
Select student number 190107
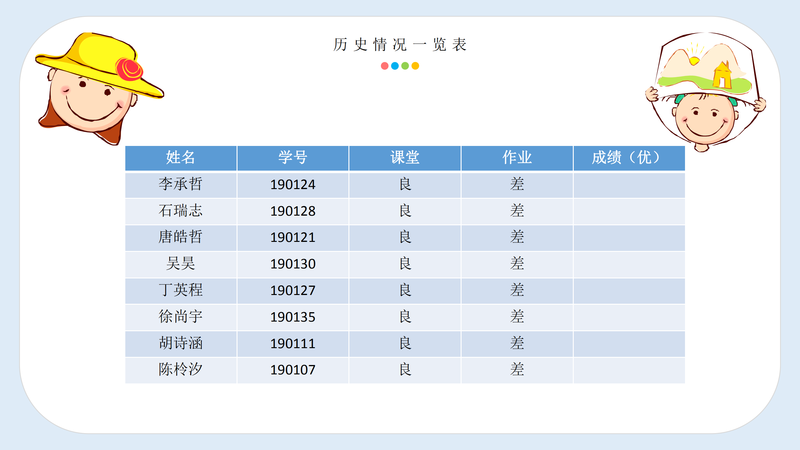[x=293, y=370]
